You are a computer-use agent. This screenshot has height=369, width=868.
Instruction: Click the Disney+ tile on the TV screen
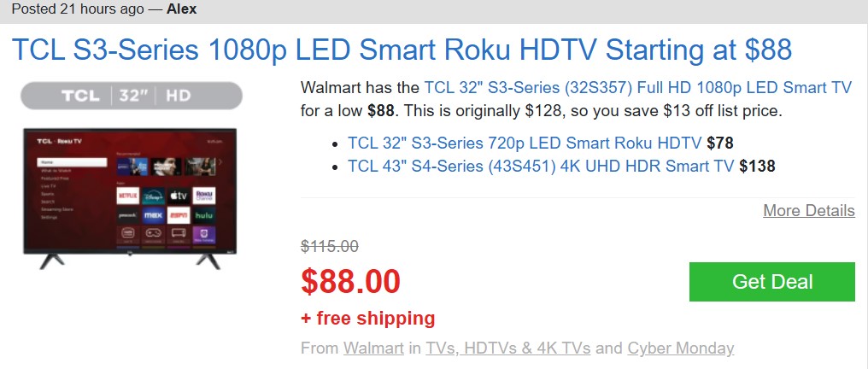click(x=153, y=196)
